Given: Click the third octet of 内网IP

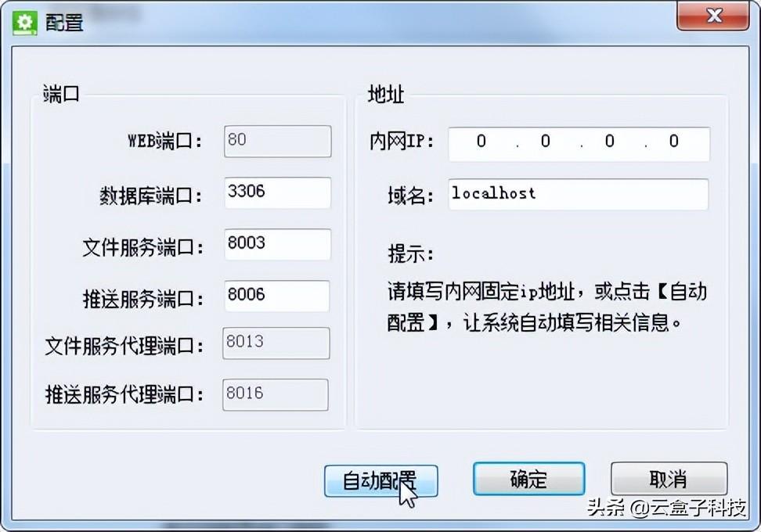Looking at the screenshot, I should [x=610, y=141].
